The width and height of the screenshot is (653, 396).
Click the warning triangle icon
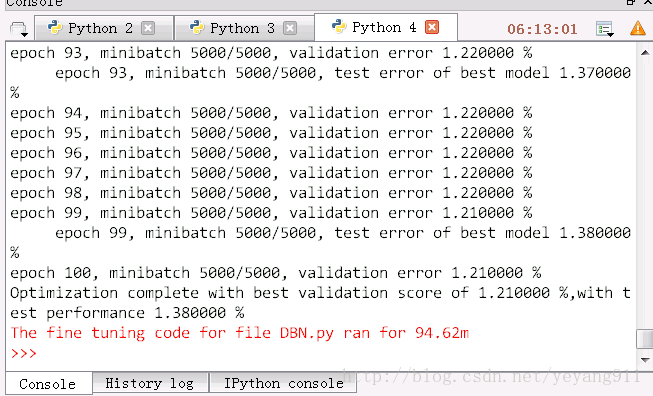638,29
